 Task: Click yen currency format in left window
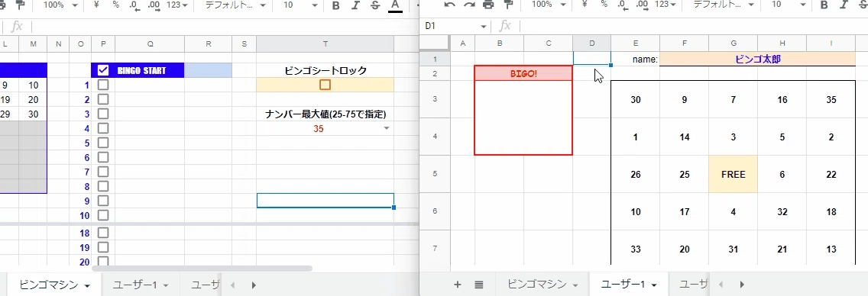pos(97,5)
